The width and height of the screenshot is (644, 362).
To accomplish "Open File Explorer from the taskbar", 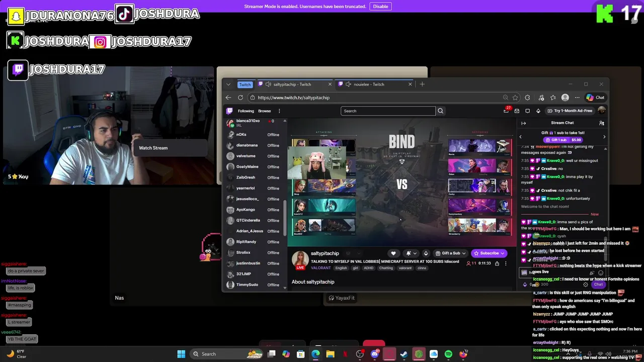I will [330, 354].
